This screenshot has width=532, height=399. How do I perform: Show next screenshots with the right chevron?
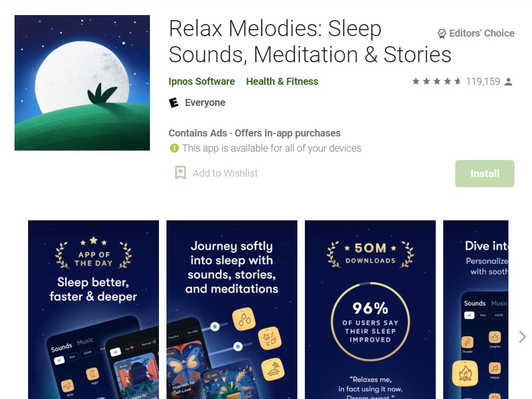(522, 337)
